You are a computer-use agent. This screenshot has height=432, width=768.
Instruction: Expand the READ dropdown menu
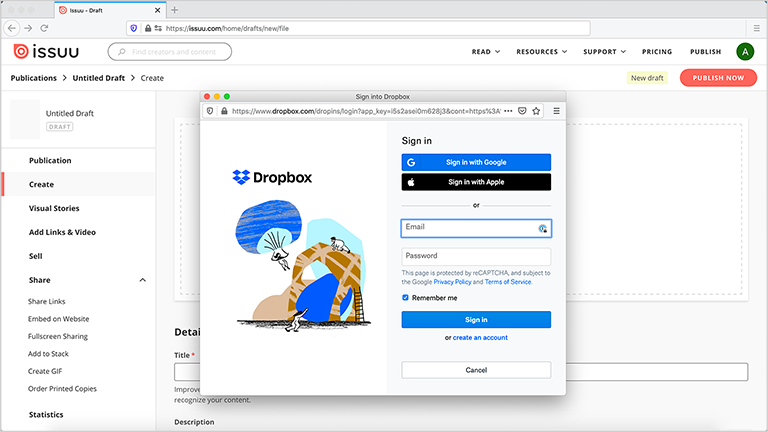pyautogui.click(x=485, y=52)
